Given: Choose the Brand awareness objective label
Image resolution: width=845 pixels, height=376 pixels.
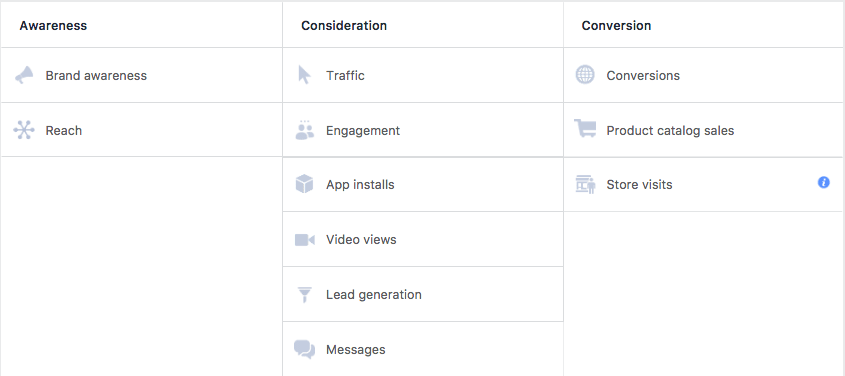Looking at the screenshot, I should [96, 75].
